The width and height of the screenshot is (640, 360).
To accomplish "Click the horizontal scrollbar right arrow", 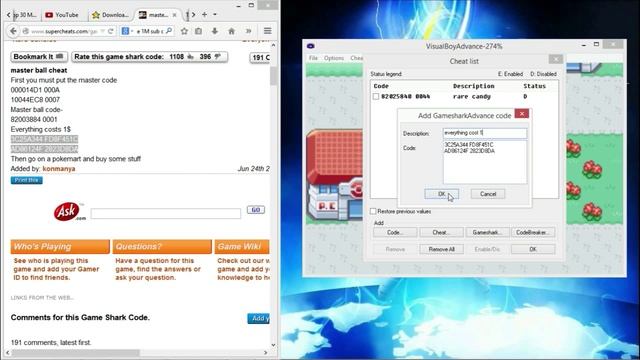I will [265, 353].
